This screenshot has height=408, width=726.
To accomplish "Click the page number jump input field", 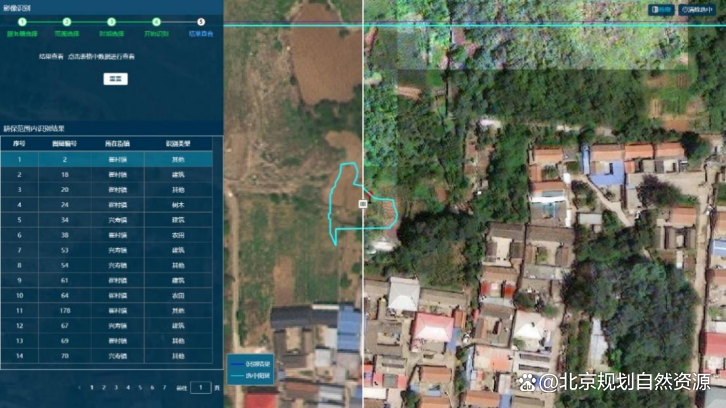I will (202, 387).
